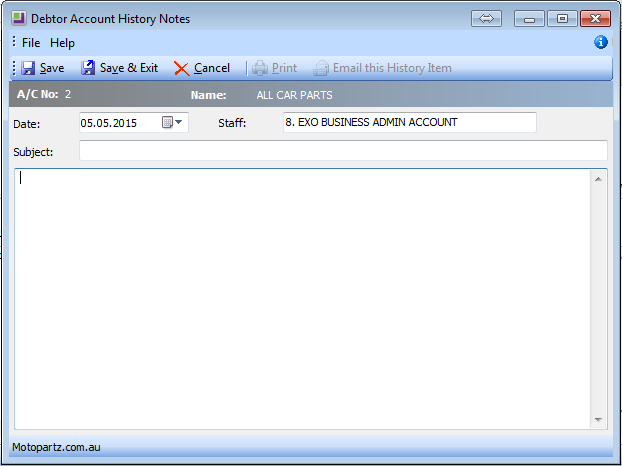This screenshot has height=466, width=622.
Task: Click the Save & Exit toolbar button
Action: point(119,68)
